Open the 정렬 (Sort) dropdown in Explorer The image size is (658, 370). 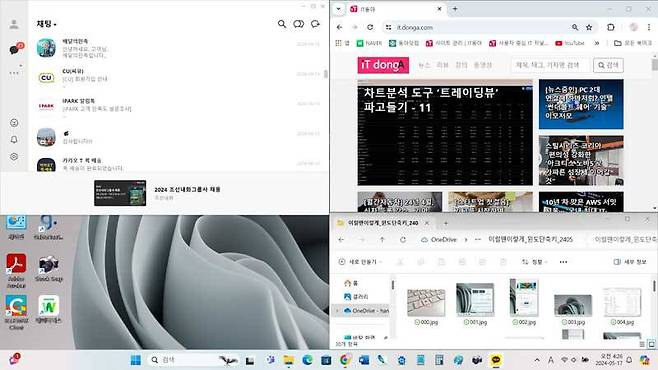pyautogui.click(x=535, y=262)
